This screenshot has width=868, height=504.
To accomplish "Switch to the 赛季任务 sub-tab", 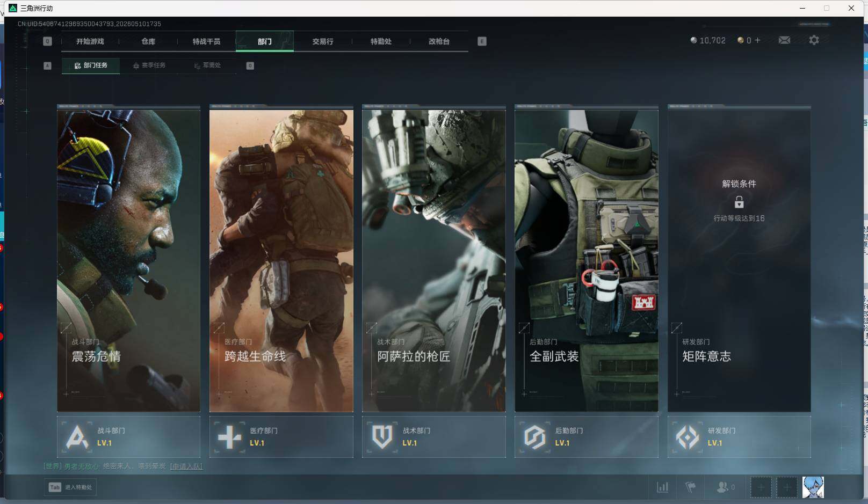I will 149,65.
